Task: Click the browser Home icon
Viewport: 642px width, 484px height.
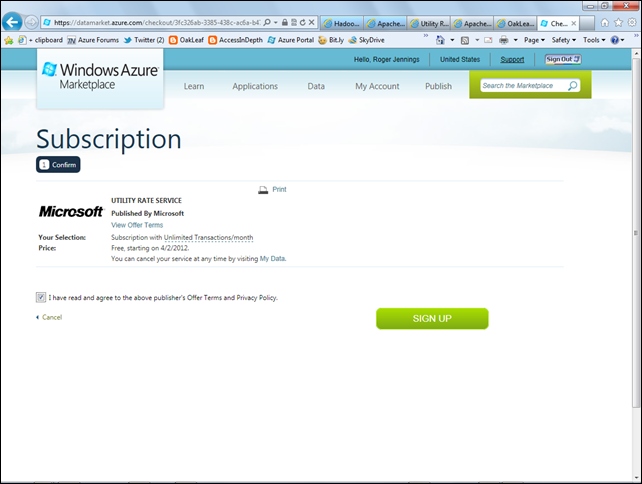Action: (605, 23)
